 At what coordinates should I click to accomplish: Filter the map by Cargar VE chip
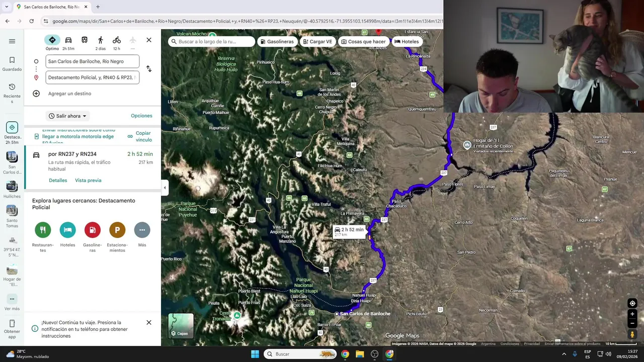[x=318, y=42]
